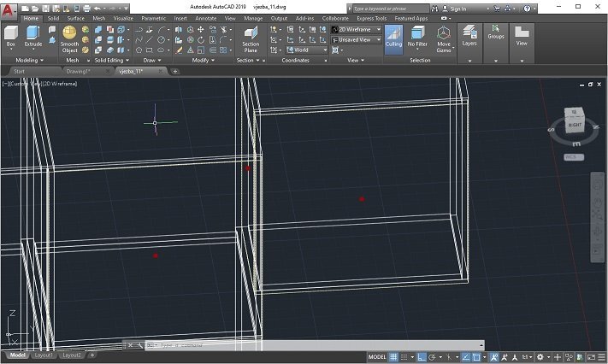The height and width of the screenshot is (364, 608).
Task: Toggle Culling selection mode
Action: coord(393,37)
